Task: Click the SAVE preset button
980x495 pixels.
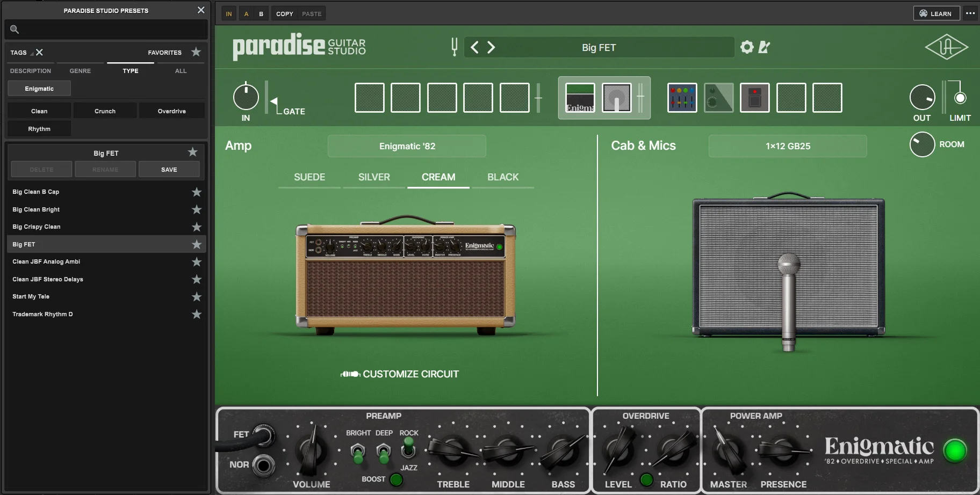Action: [169, 169]
